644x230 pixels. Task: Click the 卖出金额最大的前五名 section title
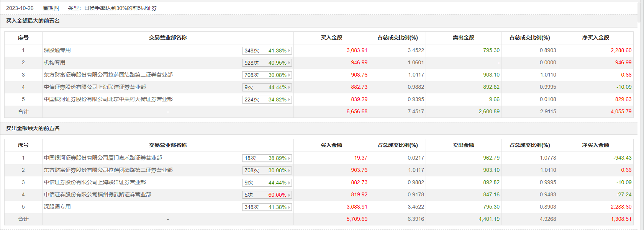tap(33, 128)
